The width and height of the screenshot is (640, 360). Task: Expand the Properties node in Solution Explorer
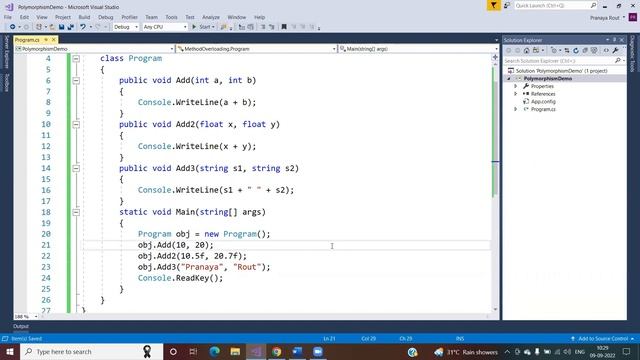516,86
